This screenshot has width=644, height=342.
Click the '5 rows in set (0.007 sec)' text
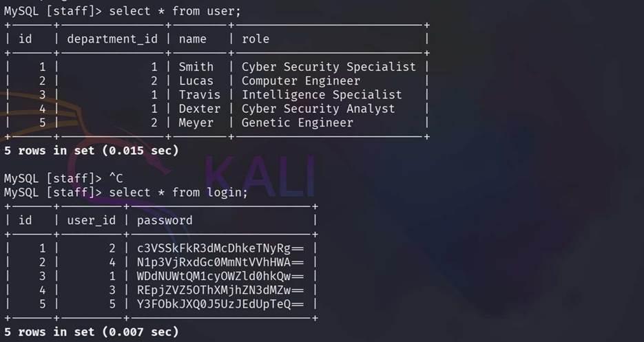[x=91, y=332]
